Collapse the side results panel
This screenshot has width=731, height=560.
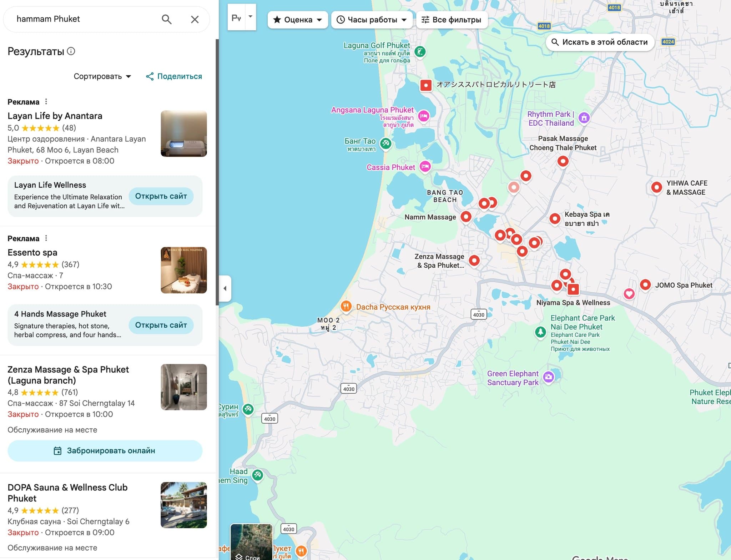[225, 288]
